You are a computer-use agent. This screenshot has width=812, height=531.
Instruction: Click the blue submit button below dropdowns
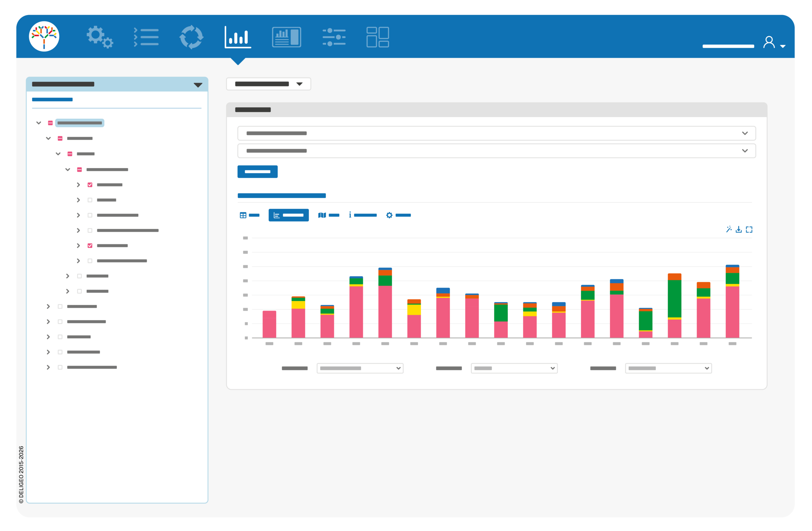click(258, 172)
